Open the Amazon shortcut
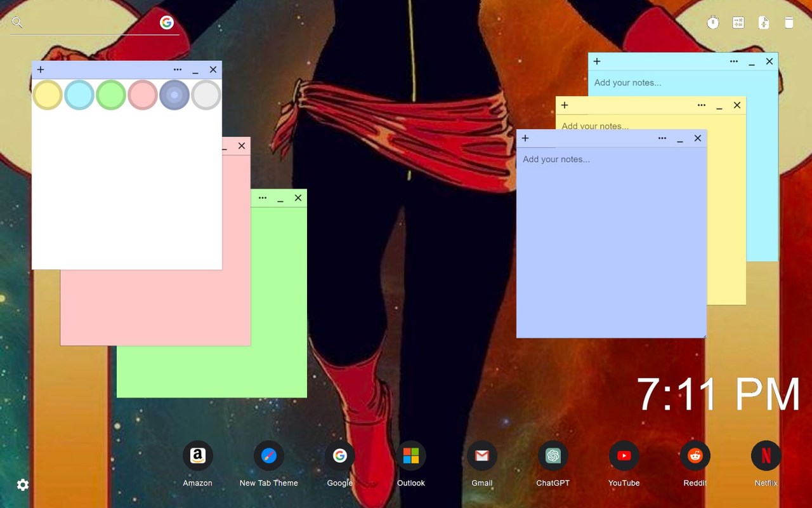This screenshot has height=508, width=812. [x=197, y=455]
